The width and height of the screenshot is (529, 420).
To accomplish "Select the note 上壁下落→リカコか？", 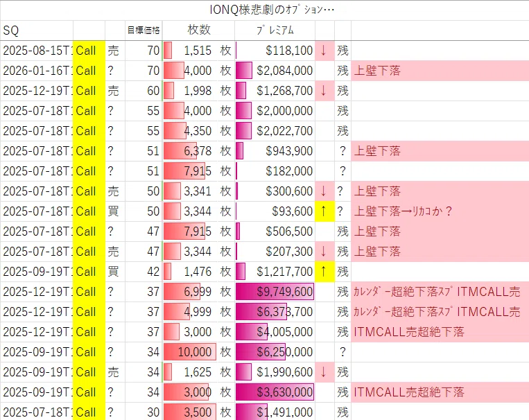I will click(440, 211).
